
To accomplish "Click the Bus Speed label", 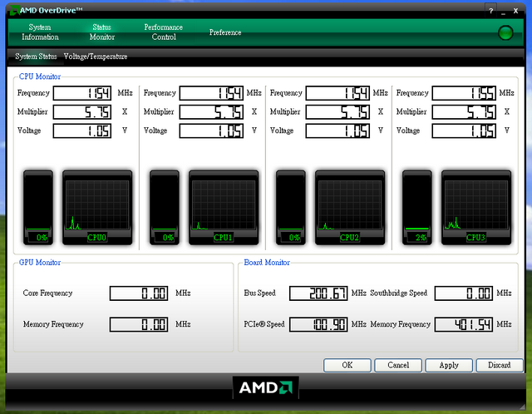I will tap(259, 293).
